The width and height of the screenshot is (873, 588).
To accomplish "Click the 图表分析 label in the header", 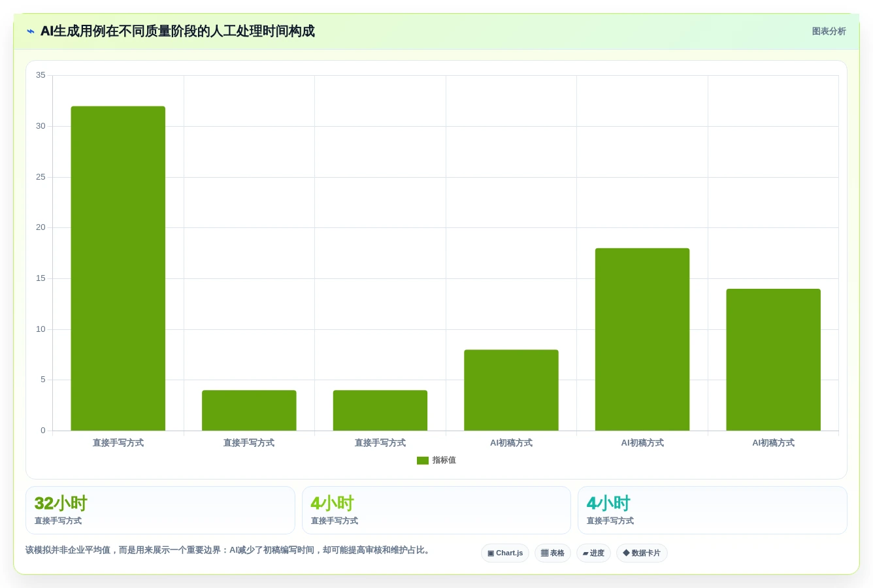I will 829,31.
